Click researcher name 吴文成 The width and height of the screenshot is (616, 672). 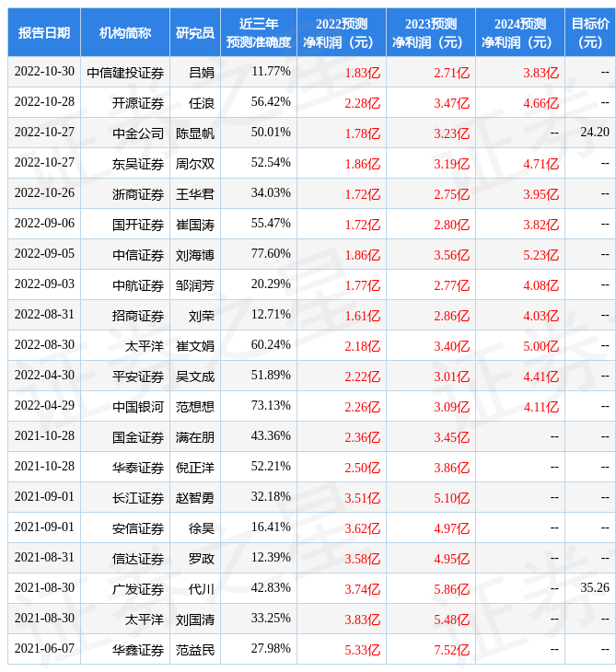(195, 377)
